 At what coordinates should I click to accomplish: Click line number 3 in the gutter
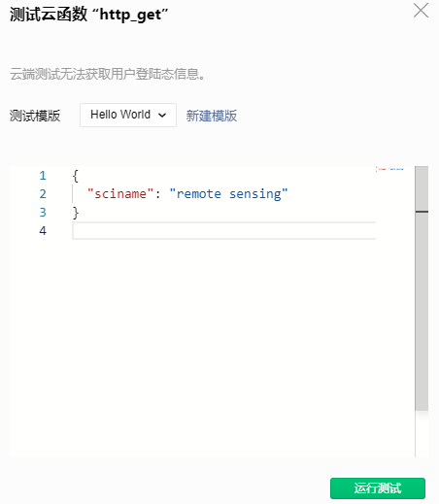tap(43, 213)
